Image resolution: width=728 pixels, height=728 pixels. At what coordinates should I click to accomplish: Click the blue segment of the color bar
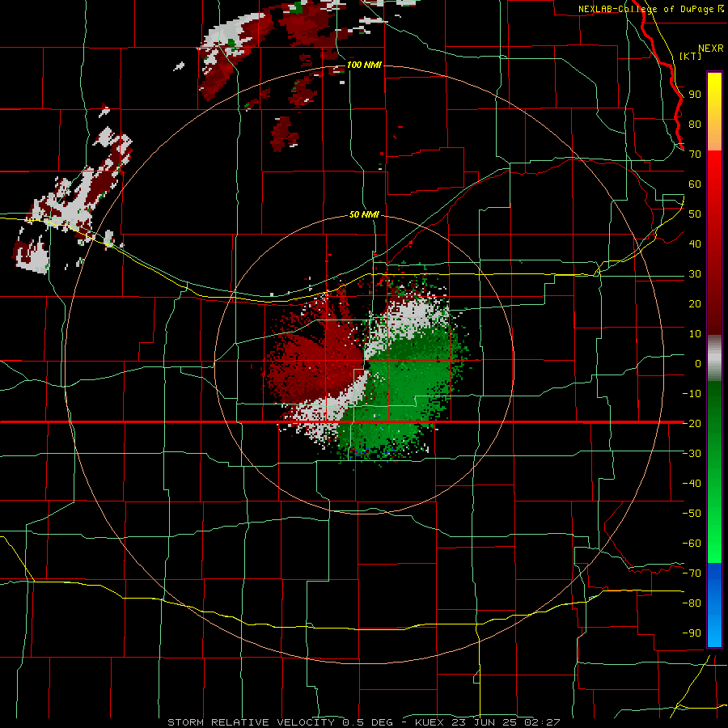coord(714,605)
